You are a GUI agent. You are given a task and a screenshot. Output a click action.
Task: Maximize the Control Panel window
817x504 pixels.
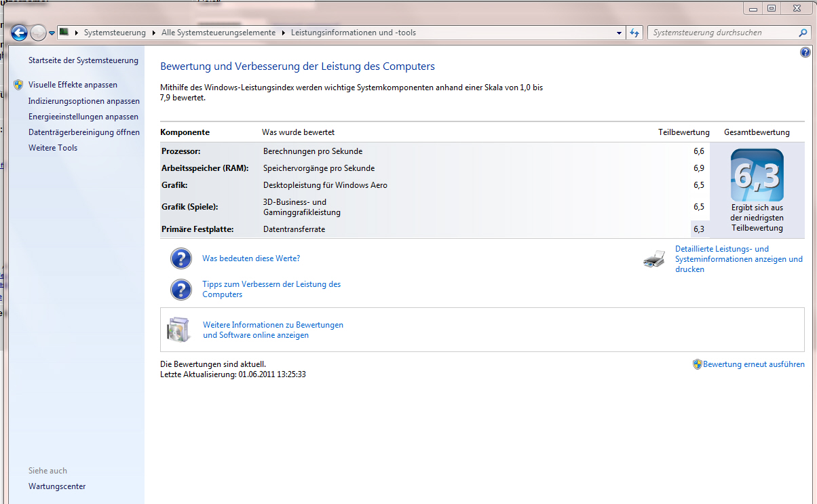(x=771, y=8)
